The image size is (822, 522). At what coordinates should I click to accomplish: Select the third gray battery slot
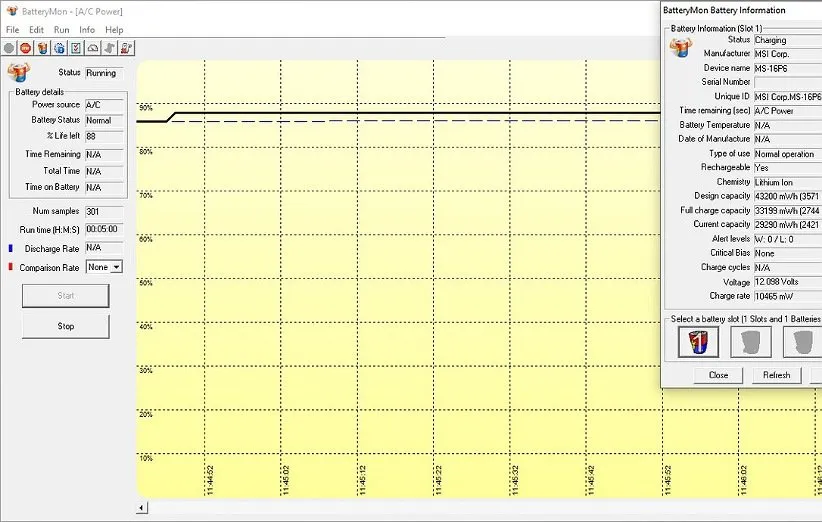click(802, 342)
